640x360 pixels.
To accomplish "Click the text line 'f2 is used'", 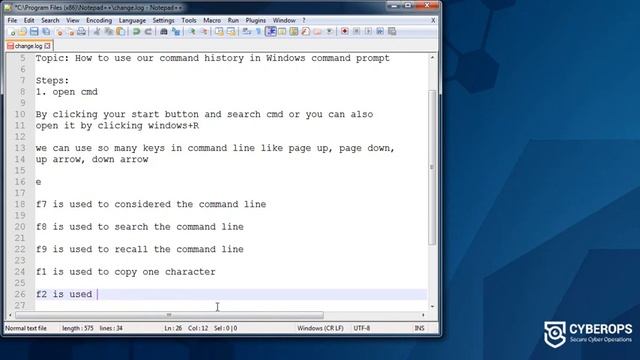I will click(64, 294).
